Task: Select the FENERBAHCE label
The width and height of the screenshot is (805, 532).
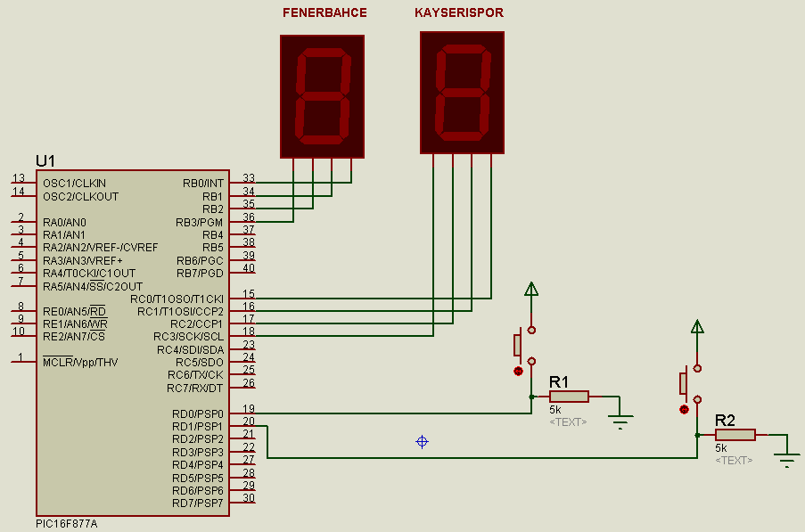Action: [x=324, y=12]
